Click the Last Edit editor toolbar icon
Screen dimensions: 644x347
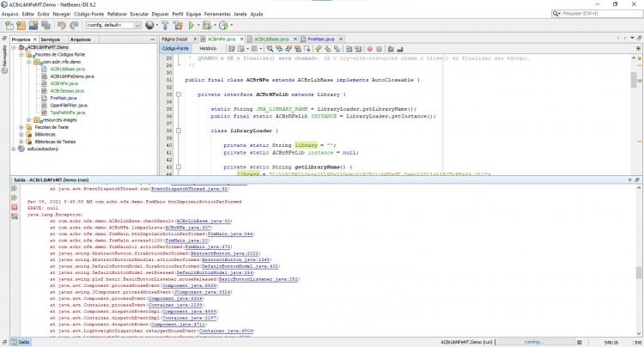pos(232,49)
